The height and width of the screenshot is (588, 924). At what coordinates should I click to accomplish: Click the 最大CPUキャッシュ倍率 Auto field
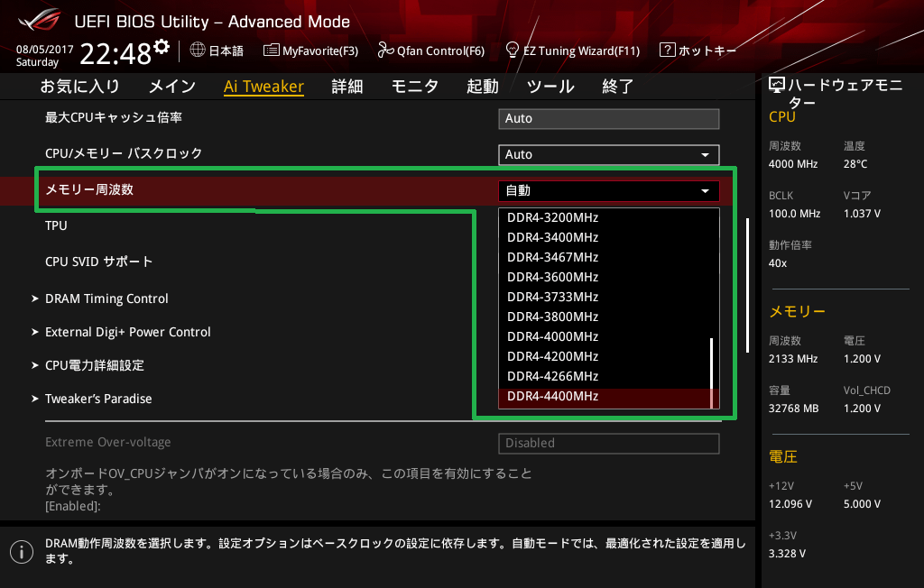(609, 118)
